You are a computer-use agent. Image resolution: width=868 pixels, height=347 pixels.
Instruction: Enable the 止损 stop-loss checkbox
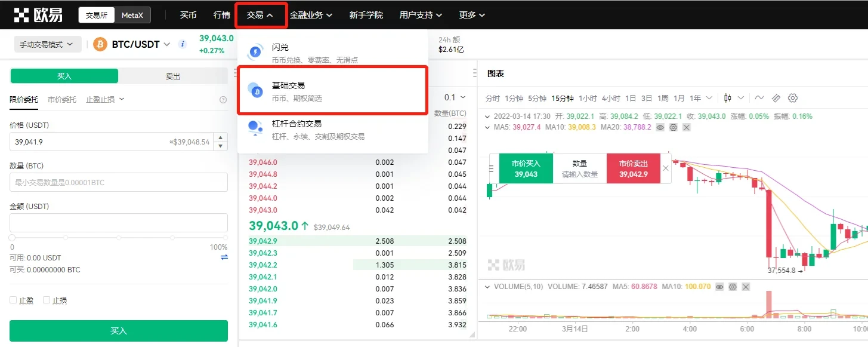[47, 300]
